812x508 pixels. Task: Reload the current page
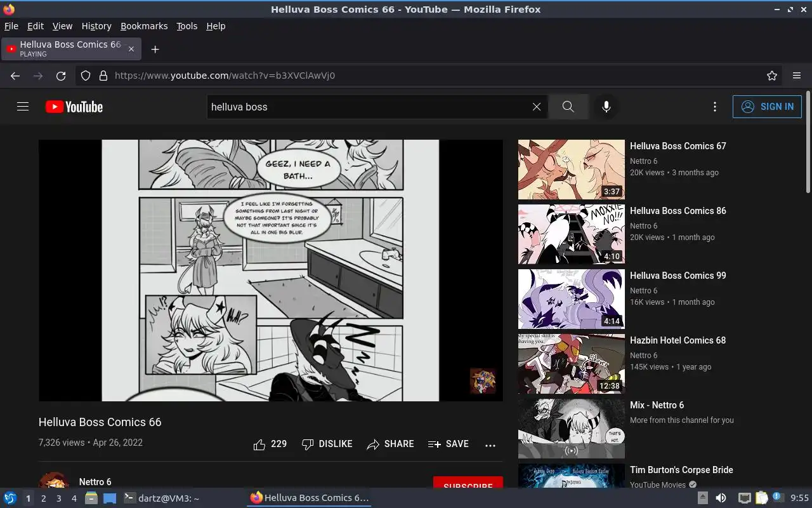pyautogui.click(x=61, y=76)
